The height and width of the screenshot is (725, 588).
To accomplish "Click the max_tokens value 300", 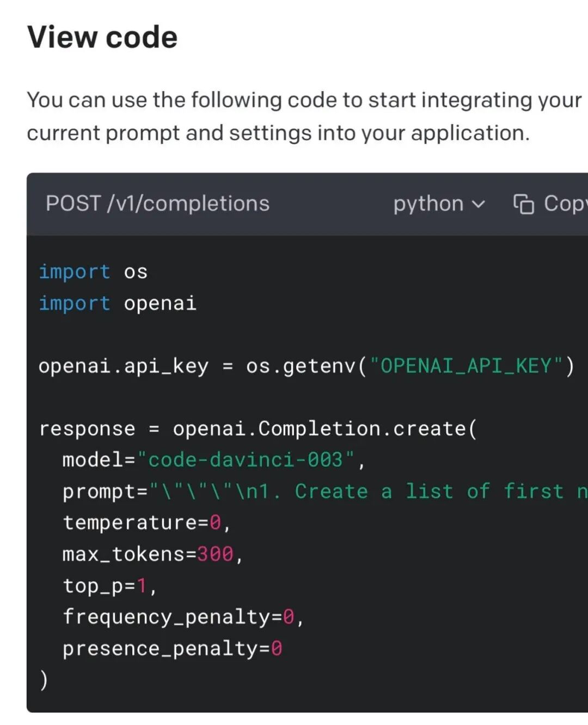I will pos(215,554).
